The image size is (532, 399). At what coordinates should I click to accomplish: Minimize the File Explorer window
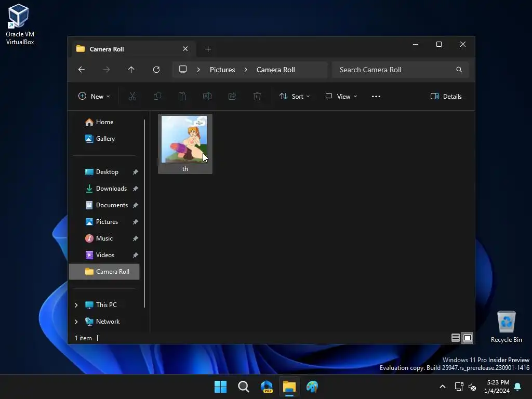(415, 45)
